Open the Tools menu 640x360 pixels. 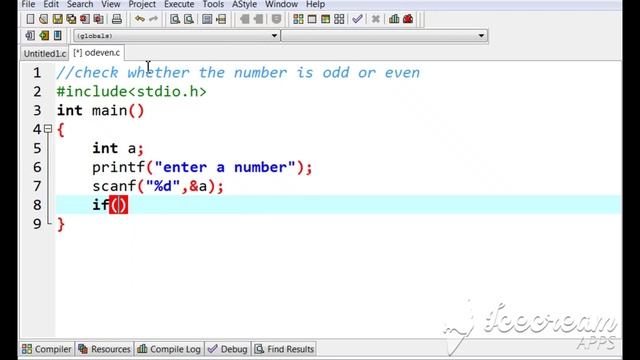click(213, 4)
